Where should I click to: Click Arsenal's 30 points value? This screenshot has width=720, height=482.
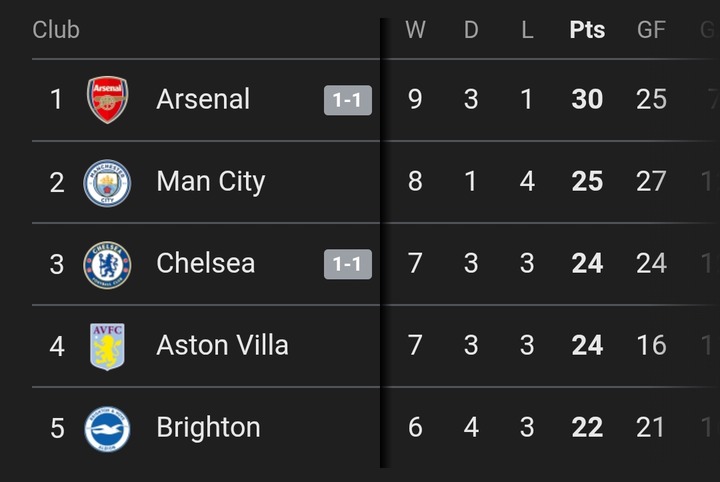click(x=587, y=99)
